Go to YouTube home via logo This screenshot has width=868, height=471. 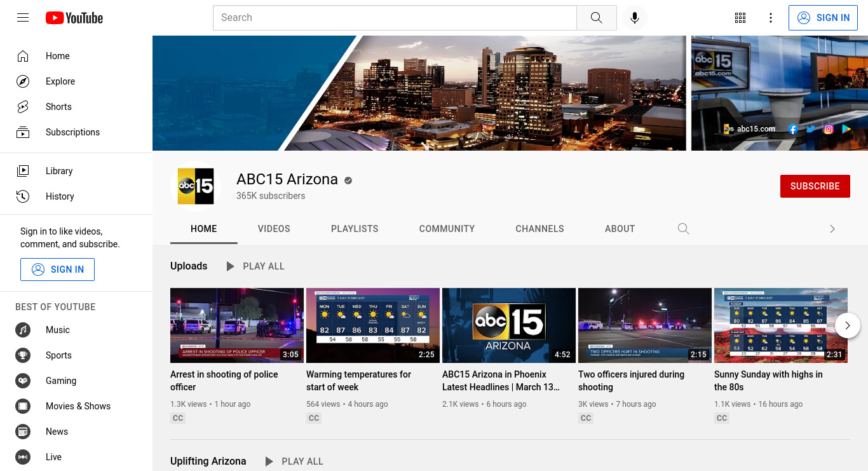[x=74, y=18]
